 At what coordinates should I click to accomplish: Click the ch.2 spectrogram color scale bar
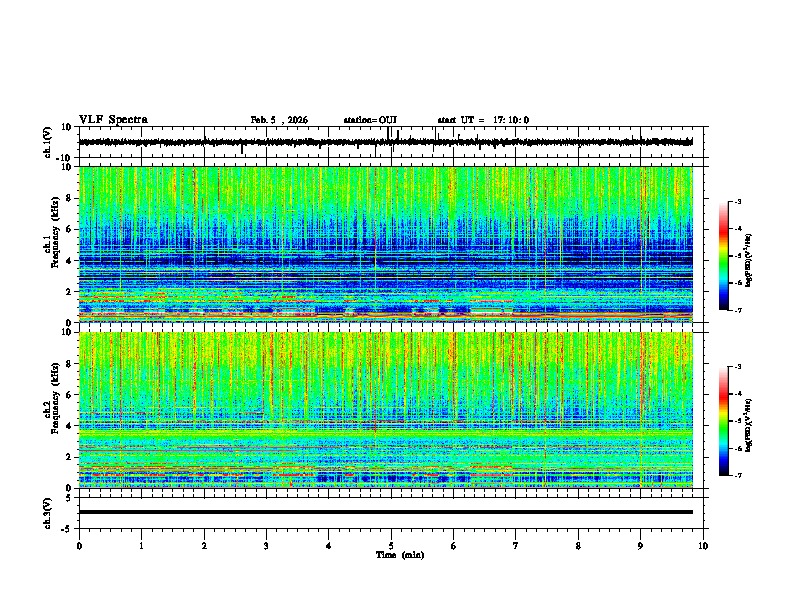pyautogui.click(x=724, y=421)
